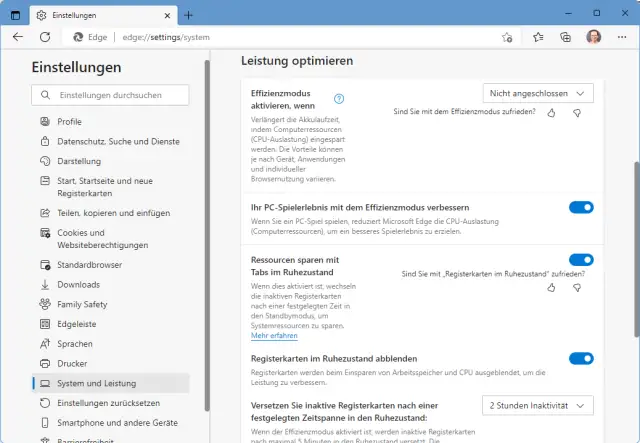Give thumbs up for Registerkarten im Ruhezustand
640x443 pixels.
pyautogui.click(x=551, y=288)
